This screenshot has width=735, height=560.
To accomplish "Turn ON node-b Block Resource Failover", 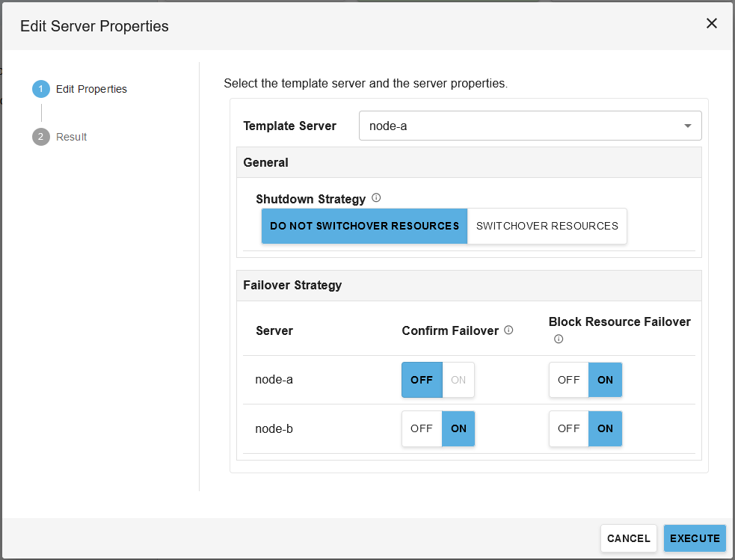I will click(605, 428).
